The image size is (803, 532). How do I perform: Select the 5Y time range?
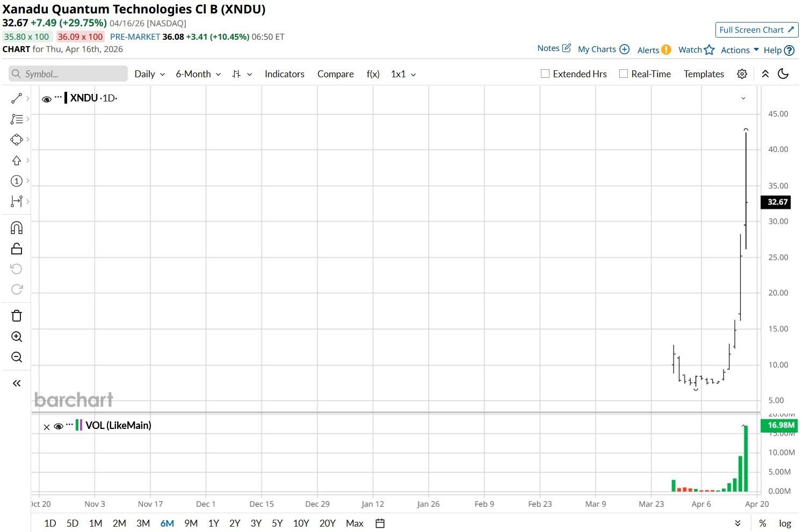click(277, 523)
